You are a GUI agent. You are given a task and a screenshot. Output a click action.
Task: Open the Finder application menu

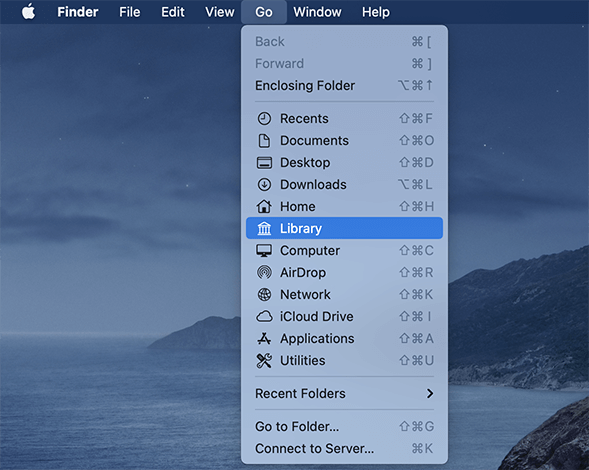click(x=78, y=12)
